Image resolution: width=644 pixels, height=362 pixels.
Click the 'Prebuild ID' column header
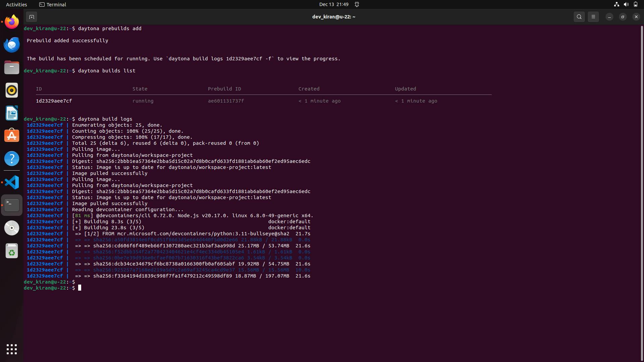click(x=224, y=89)
